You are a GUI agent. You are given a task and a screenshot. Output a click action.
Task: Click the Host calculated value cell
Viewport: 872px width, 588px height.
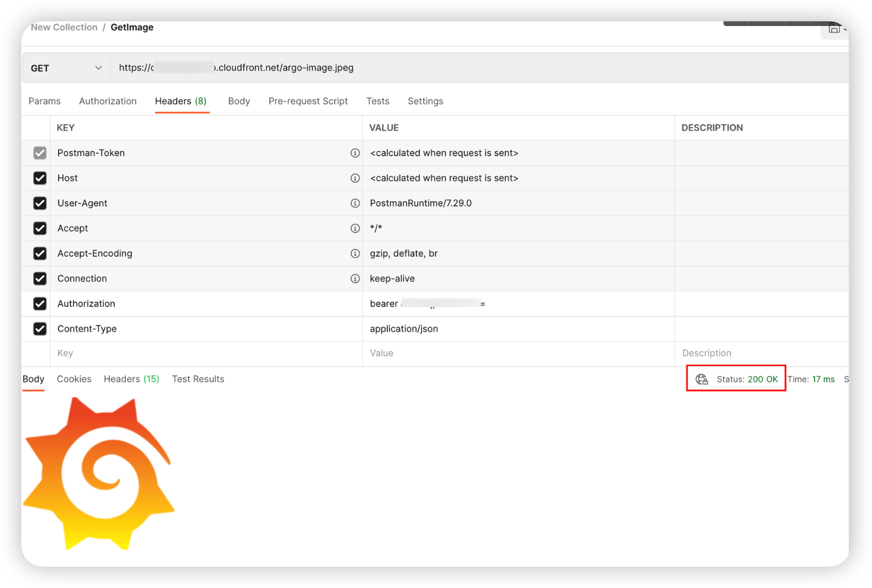pos(518,178)
